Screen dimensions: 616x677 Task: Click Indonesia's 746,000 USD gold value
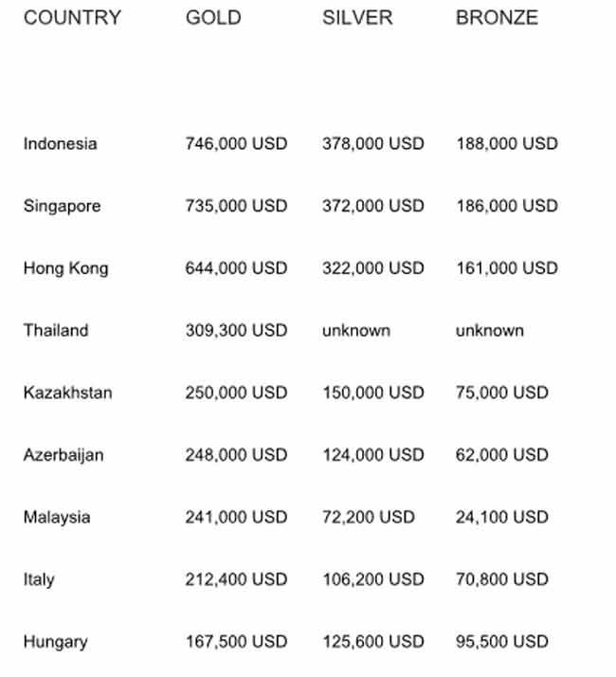coord(236,144)
